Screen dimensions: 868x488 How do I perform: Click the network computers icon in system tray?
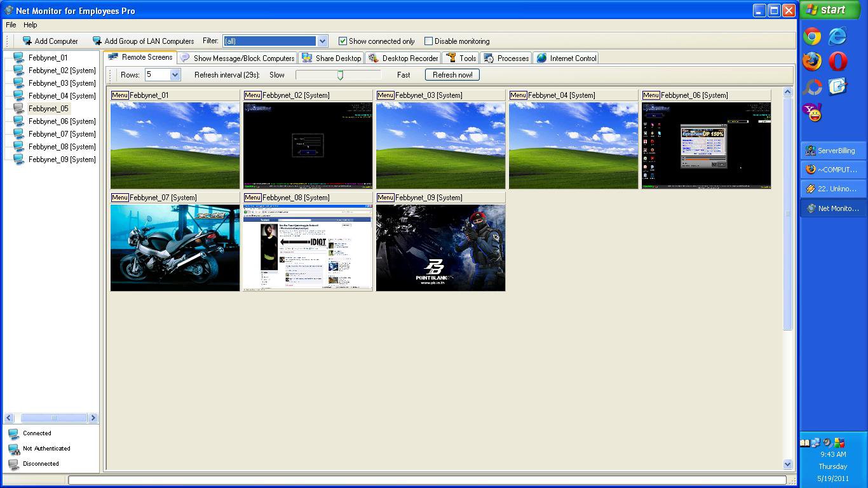(816, 443)
